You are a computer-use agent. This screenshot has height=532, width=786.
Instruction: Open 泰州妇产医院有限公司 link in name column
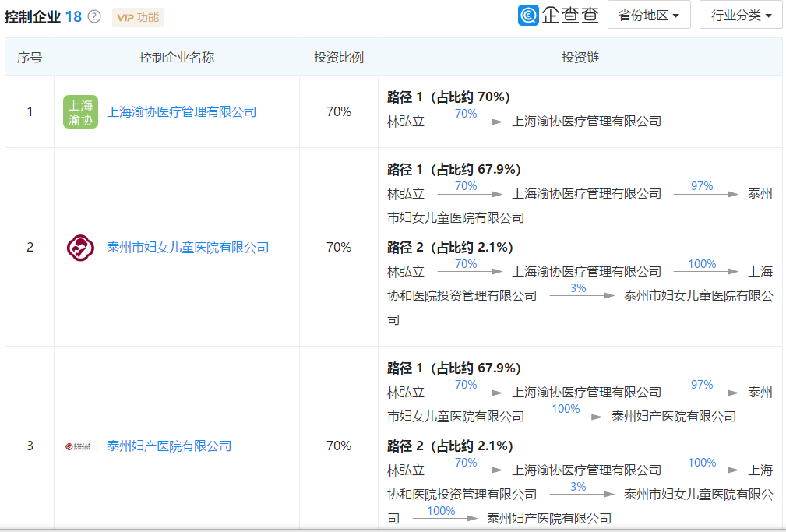pos(169,446)
